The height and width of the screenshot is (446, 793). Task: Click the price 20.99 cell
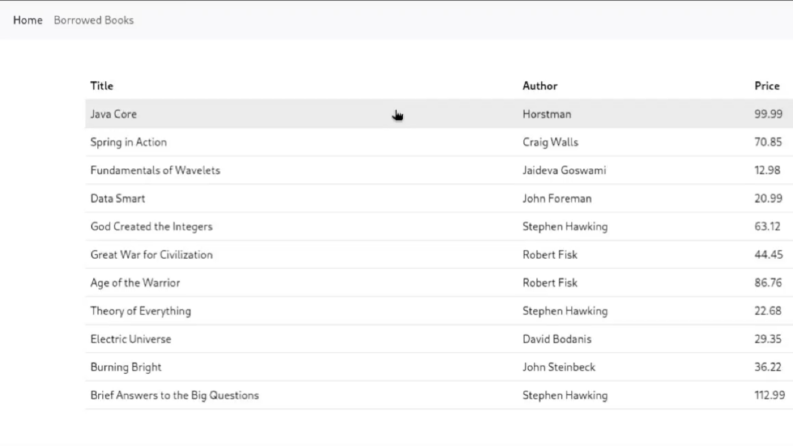click(768, 199)
